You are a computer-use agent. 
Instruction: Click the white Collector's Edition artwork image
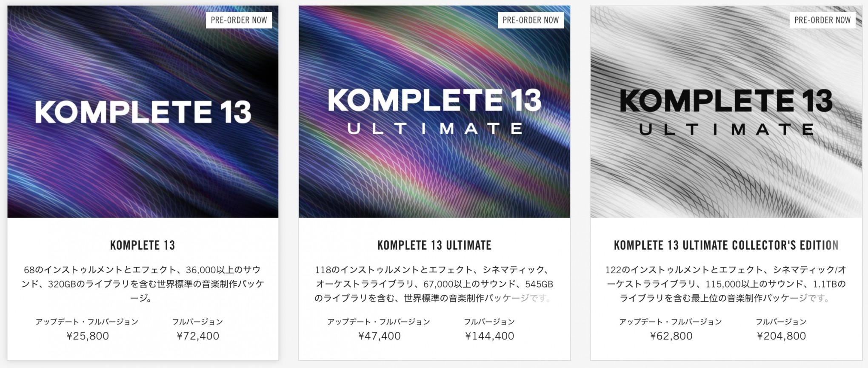(726, 111)
